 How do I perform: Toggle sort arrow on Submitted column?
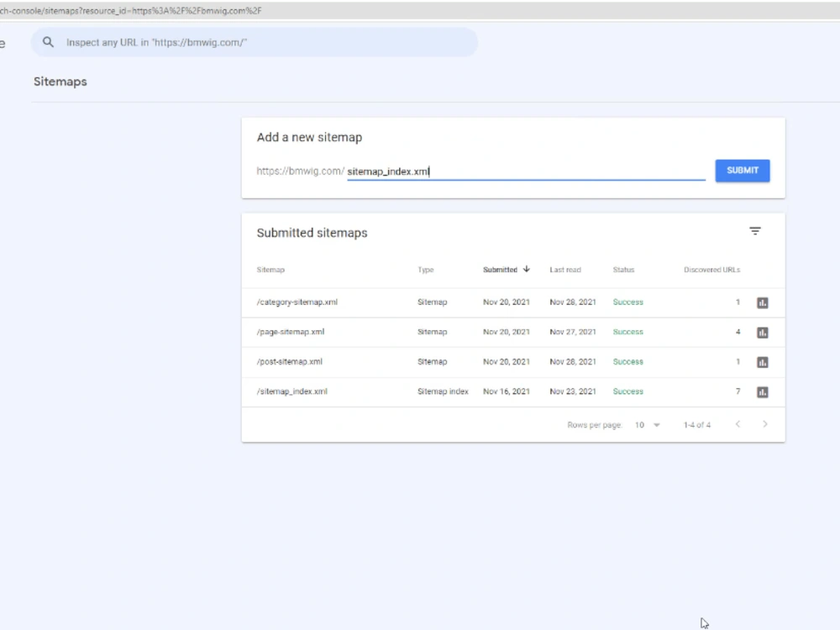(x=526, y=269)
